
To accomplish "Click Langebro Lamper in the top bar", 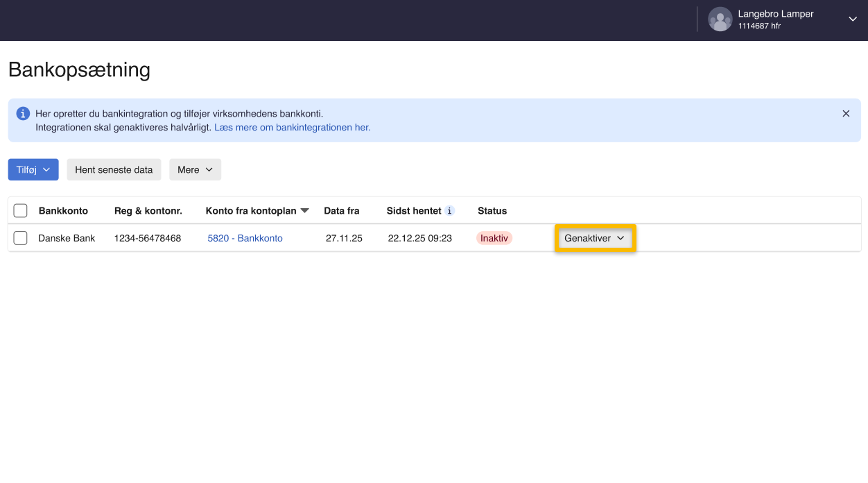I will pyautogui.click(x=775, y=13).
